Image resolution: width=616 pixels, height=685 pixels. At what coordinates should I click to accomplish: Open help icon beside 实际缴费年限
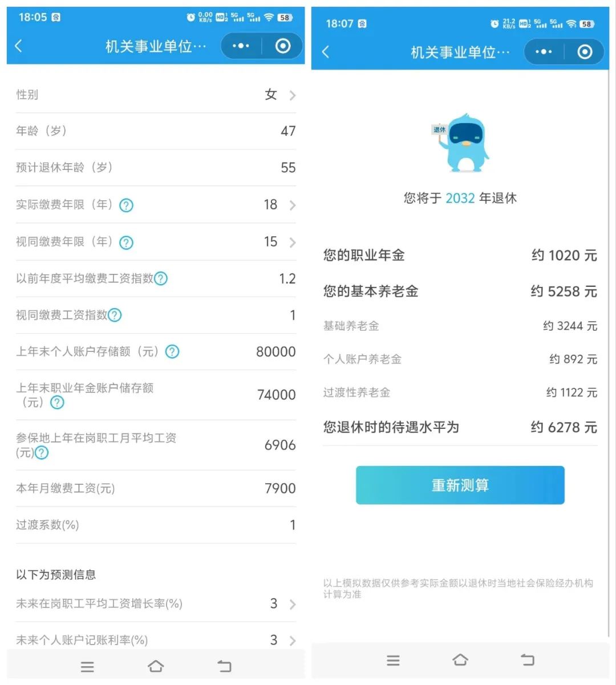point(126,205)
